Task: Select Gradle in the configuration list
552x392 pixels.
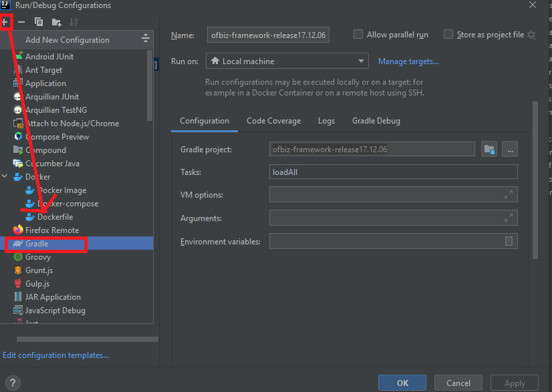Action: [37, 244]
